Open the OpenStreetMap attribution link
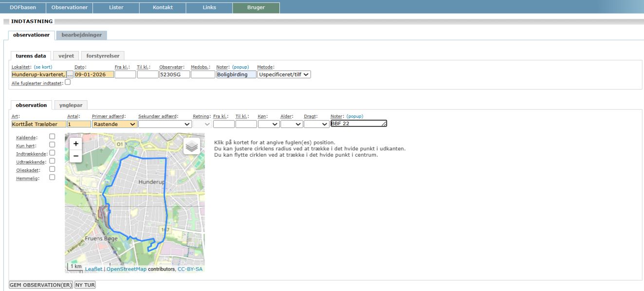 127,269
